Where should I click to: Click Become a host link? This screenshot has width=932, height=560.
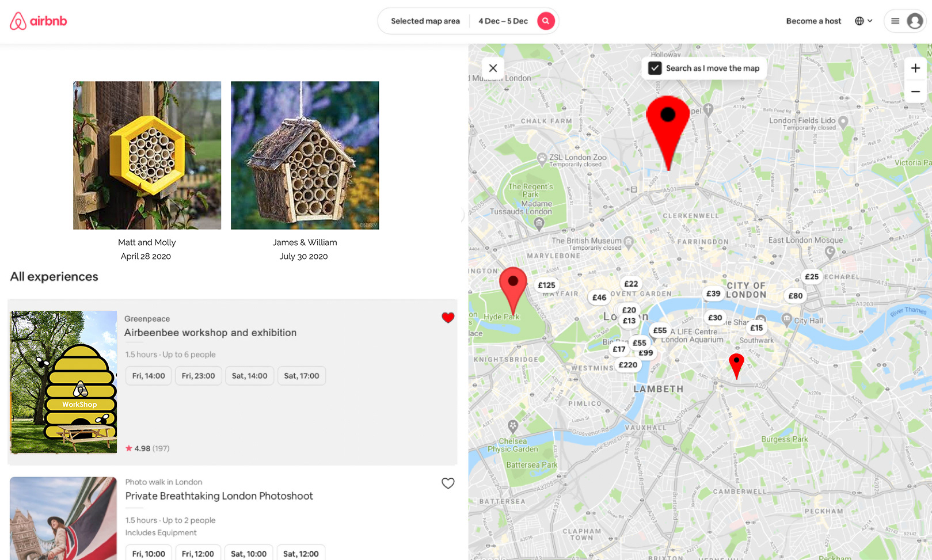point(813,21)
